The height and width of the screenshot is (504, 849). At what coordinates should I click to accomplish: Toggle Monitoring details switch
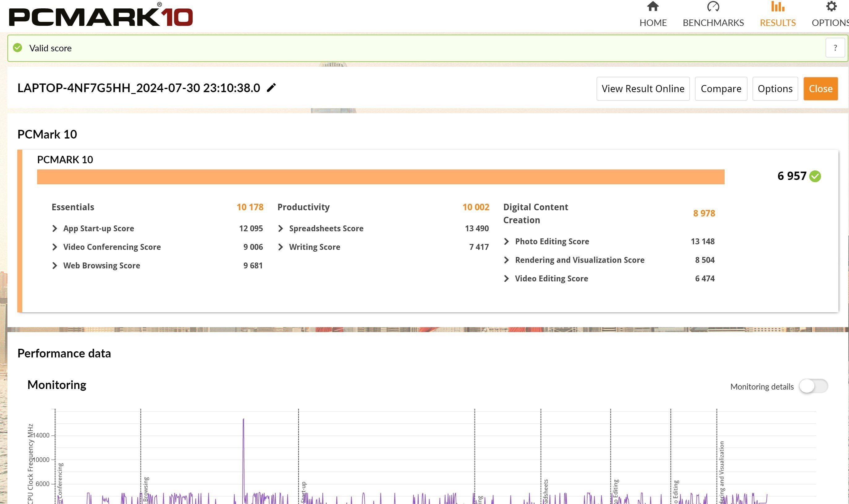813,386
